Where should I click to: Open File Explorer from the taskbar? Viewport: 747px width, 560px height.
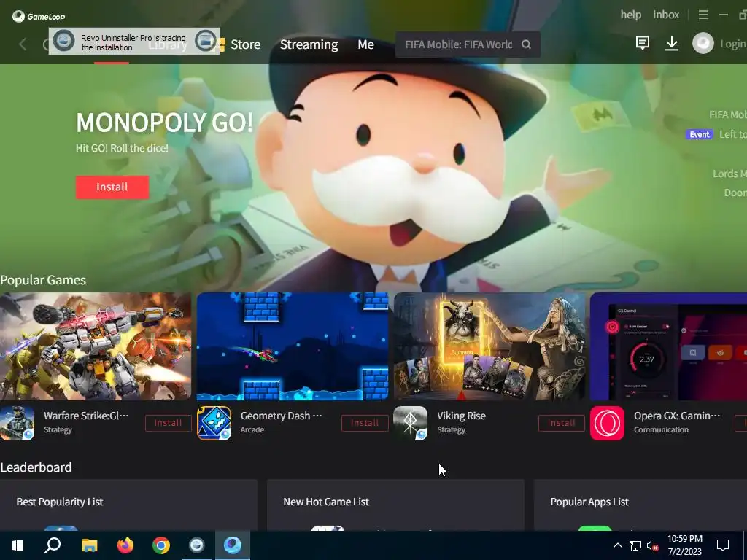point(89,545)
